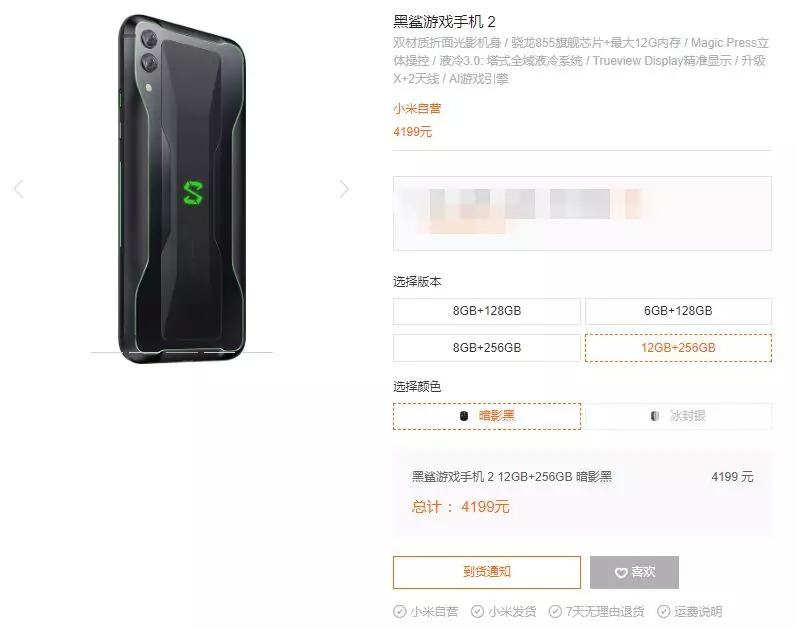
Task: Open the 运费说明 shipping fee link
Action: pyautogui.click(x=698, y=611)
